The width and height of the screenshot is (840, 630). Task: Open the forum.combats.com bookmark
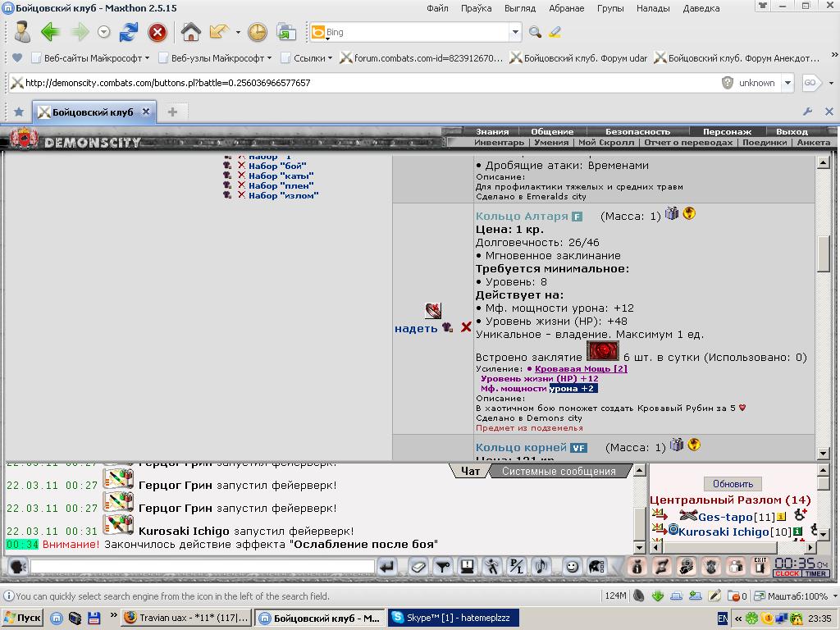click(422, 58)
